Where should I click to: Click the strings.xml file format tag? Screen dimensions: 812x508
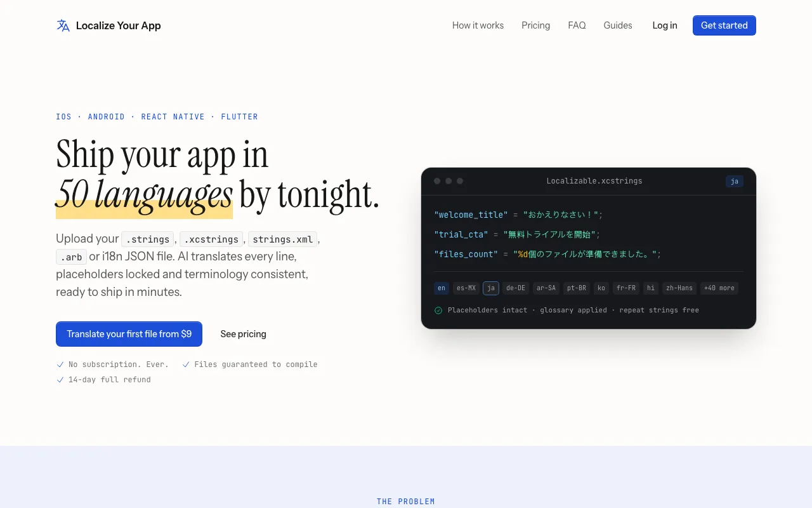[283, 239]
